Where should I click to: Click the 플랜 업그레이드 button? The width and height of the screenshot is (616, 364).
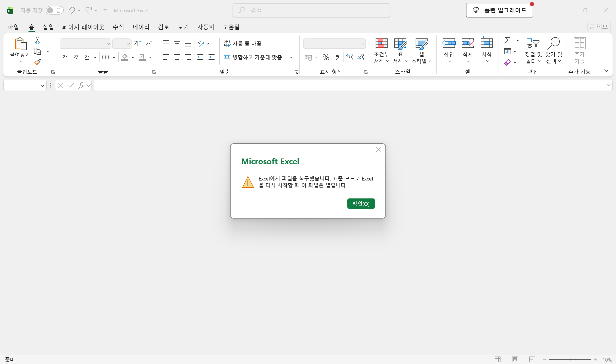click(499, 10)
